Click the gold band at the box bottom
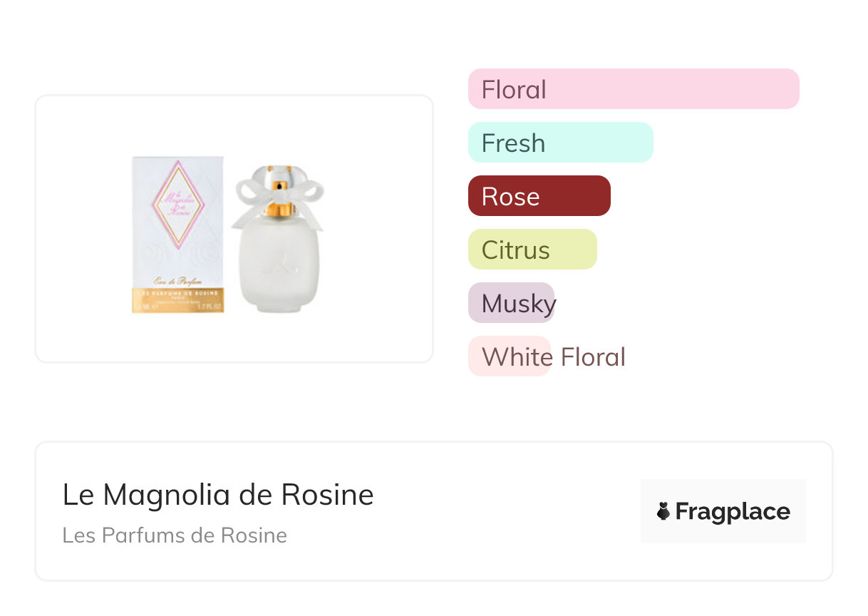Screen dimensions: 868x616 point(177,300)
